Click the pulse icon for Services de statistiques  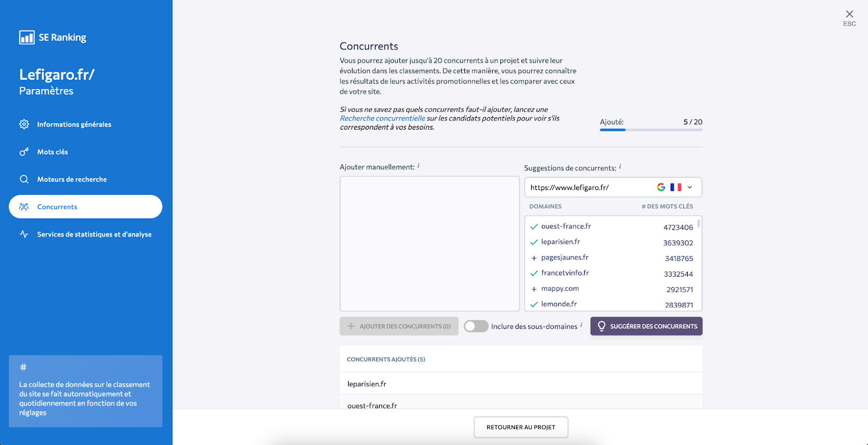pos(24,234)
